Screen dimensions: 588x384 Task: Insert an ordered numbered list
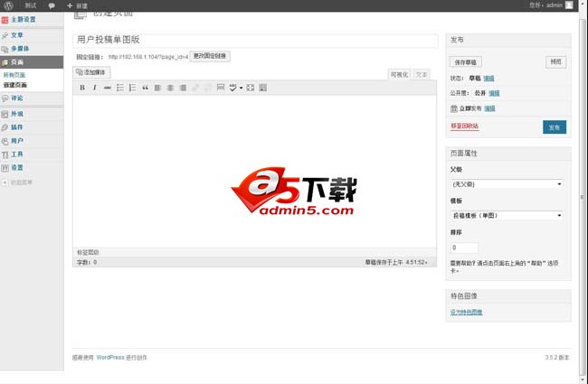132,88
